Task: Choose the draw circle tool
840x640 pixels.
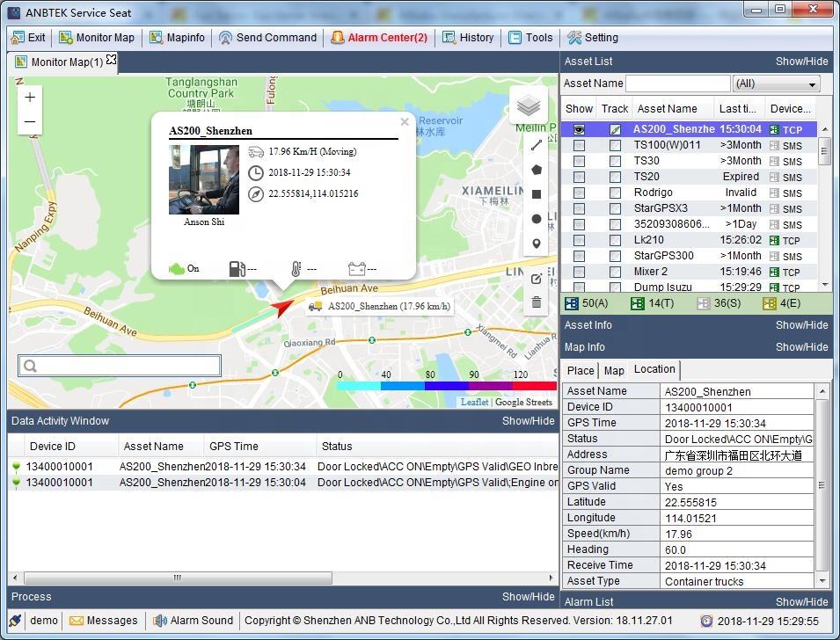Action: 537,219
